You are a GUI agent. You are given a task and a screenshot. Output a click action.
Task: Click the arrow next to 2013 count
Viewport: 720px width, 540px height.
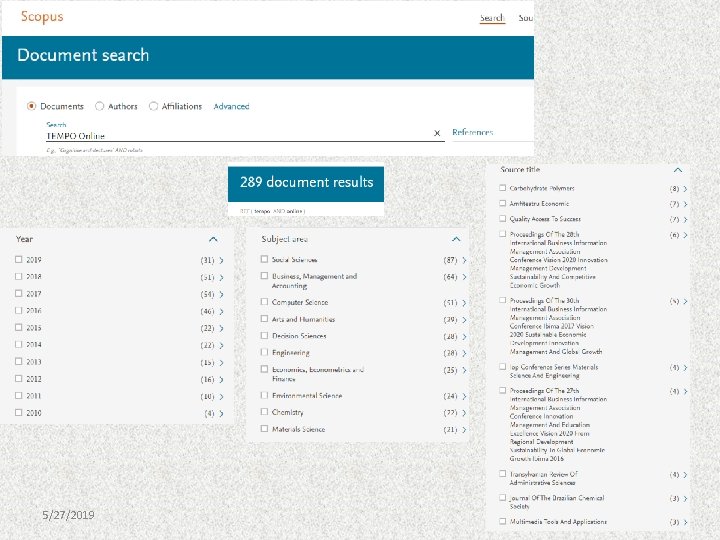221,363
